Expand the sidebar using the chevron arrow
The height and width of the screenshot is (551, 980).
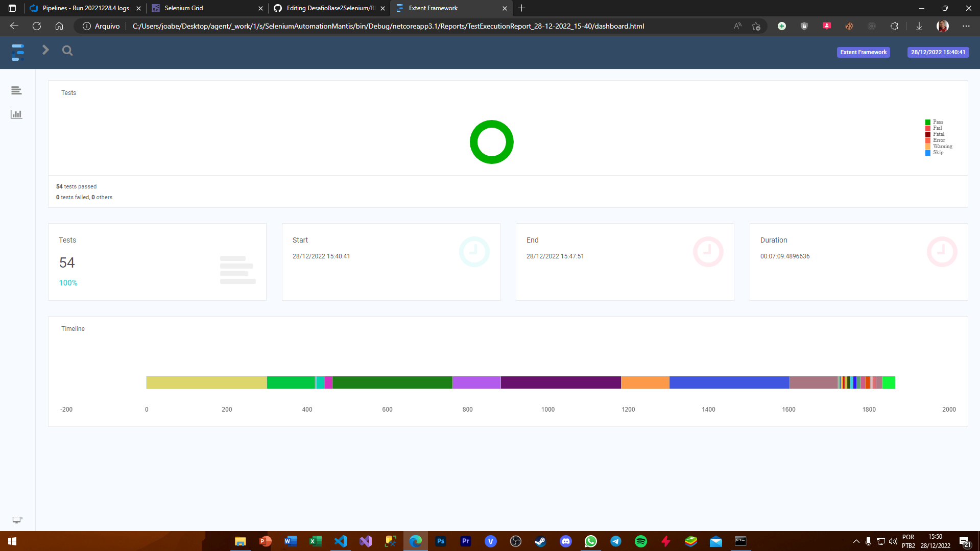click(45, 50)
